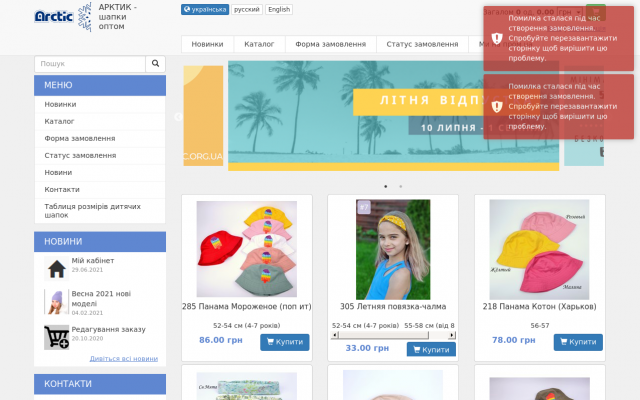Image resolution: width=640 pixels, height=400 pixels.
Task: Switch language to English
Action: pyautogui.click(x=279, y=9)
